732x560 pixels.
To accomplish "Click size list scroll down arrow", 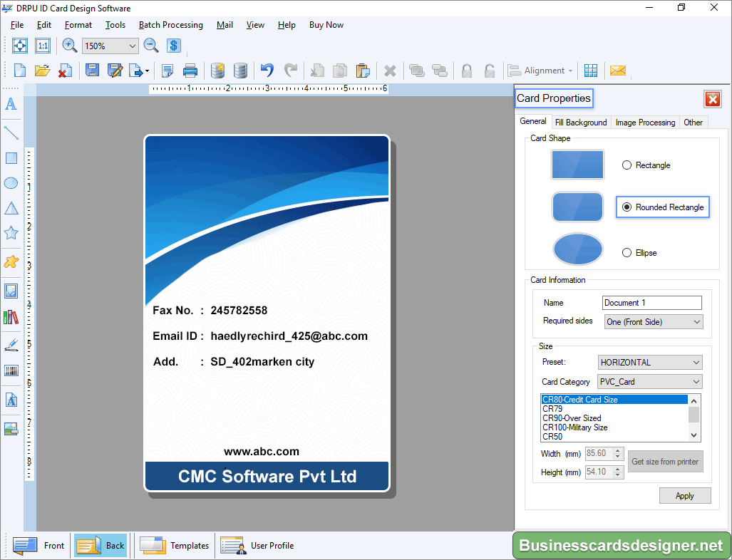I will coord(694,435).
